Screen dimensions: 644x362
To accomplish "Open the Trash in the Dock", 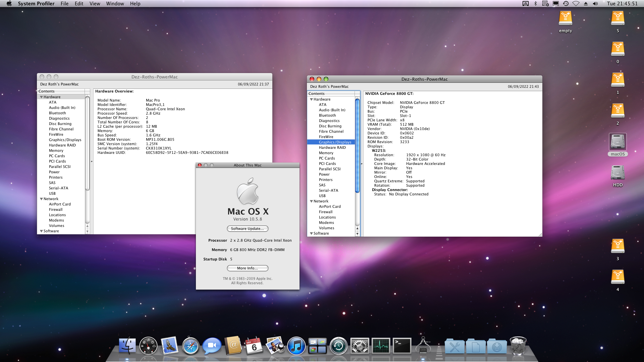I will [518, 346].
